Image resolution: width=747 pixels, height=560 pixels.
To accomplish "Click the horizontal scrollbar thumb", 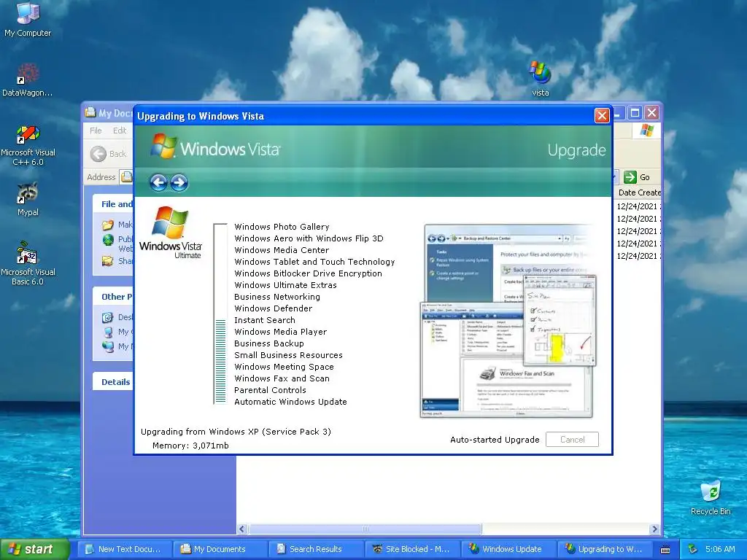I will click(365, 529).
